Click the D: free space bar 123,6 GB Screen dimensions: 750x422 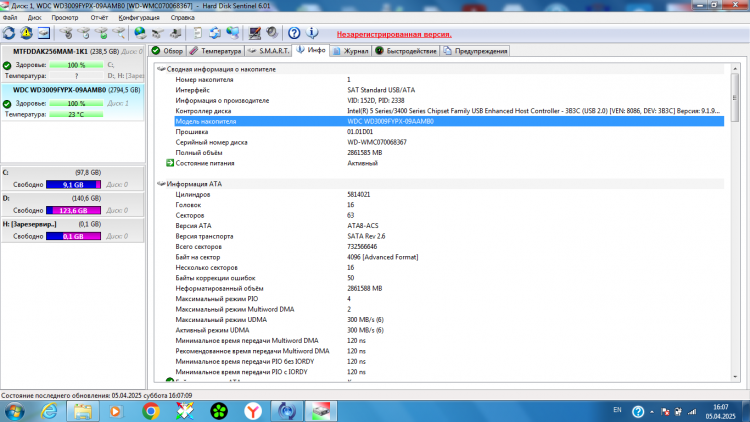pyautogui.click(x=73, y=211)
